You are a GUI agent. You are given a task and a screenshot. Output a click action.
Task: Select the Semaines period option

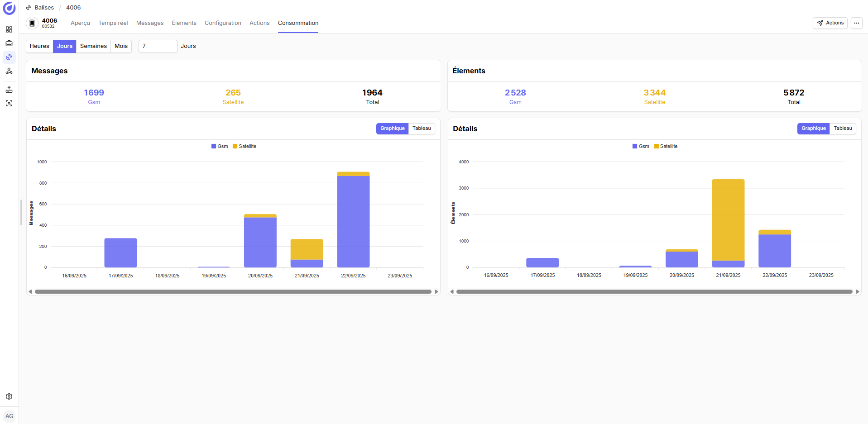click(x=93, y=46)
